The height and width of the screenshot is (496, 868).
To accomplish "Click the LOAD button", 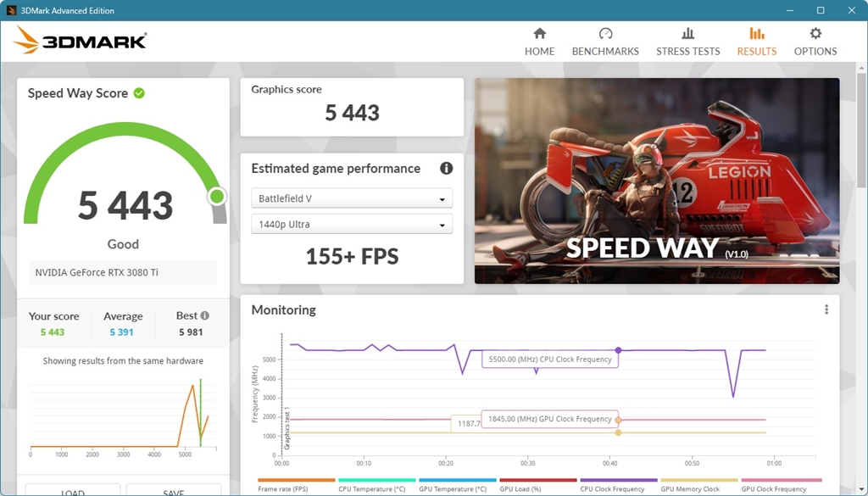I will point(73,491).
